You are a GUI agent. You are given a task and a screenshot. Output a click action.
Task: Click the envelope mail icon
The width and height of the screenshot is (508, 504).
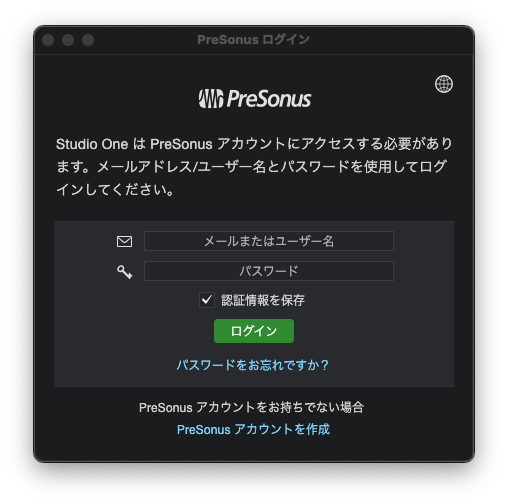click(124, 241)
